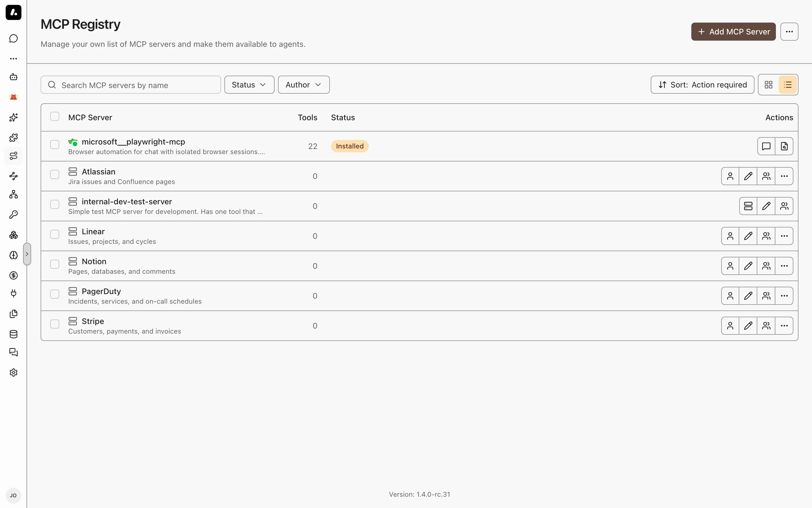Screen dimensions: 812x508
Task: Click the Installed status badge
Action: point(350,146)
